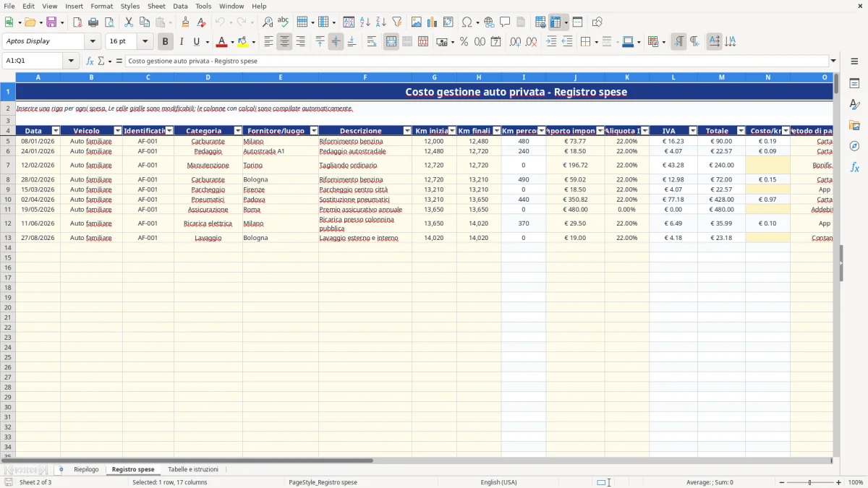Image resolution: width=868 pixels, height=488 pixels.
Task: Add a decimal place
Action: pyautogui.click(x=516, y=42)
